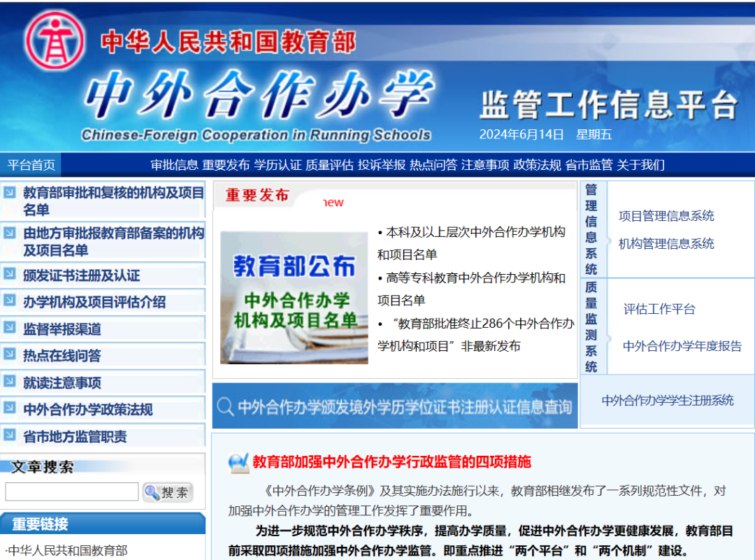This screenshot has width=755, height=560.
Task: Open 注意事项 in the navigation bar
Action: pyautogui.click(x=485, y=165)
